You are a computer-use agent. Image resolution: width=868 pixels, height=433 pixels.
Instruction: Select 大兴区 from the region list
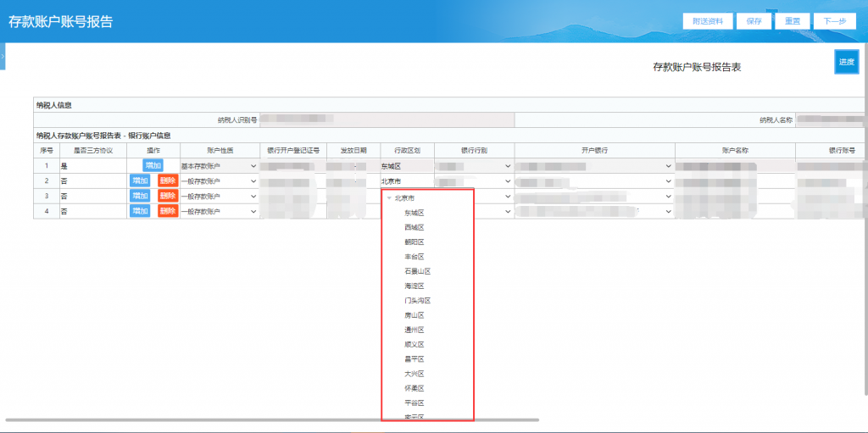[x=414, y=374]
